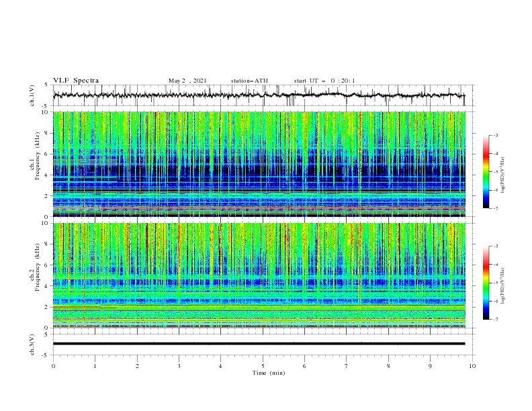Click the '-7' tick on ch.2 color bar
532x411 pixels.
coord(495,320)
